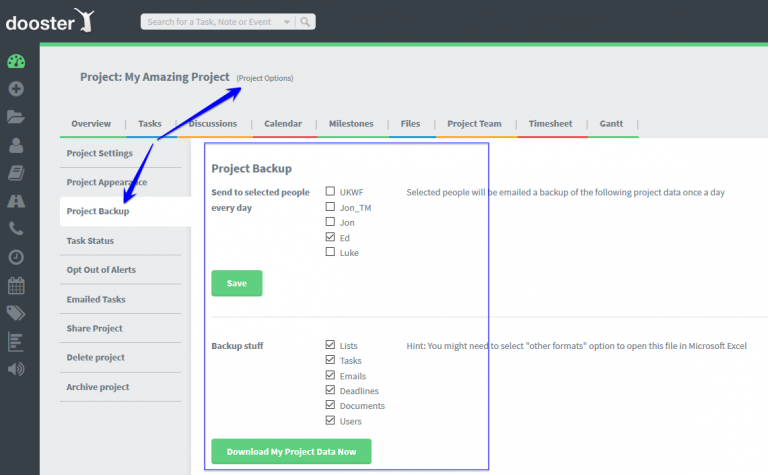Viewport: 768px width, 475px height.
Task: Click the phone icon in sidebar
Action: tap(16, 228)
